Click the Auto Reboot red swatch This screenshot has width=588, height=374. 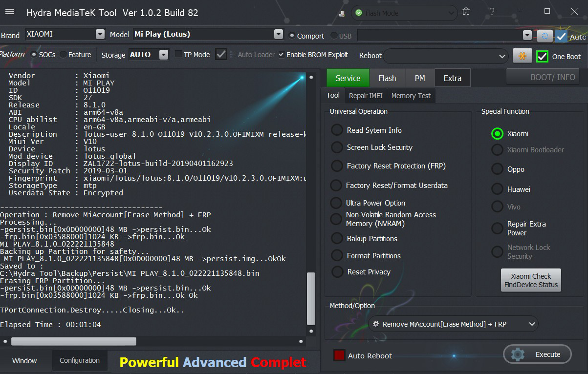point(339,355)
